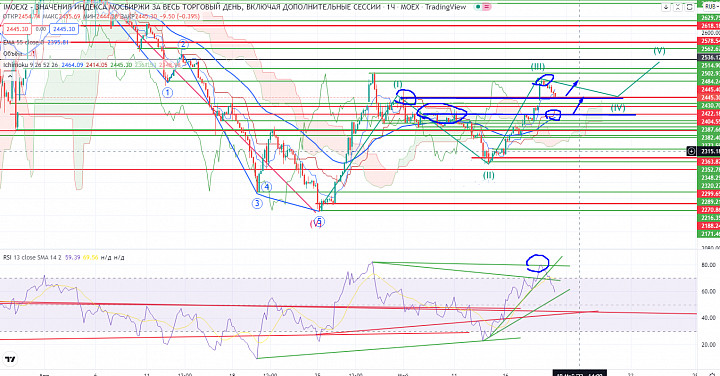Select the Объём volume indicator legend

[12, 54]
